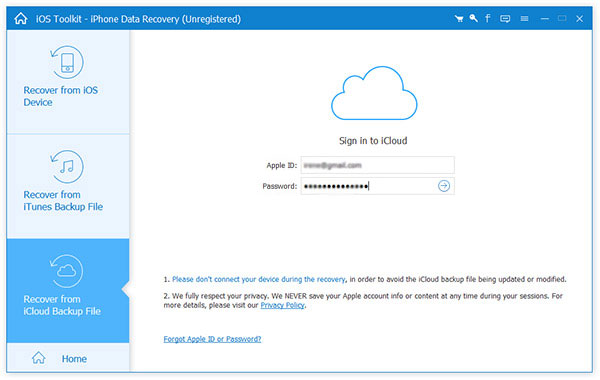
Task: Open the shopping cart purchase icon
Action: point(459,18)
